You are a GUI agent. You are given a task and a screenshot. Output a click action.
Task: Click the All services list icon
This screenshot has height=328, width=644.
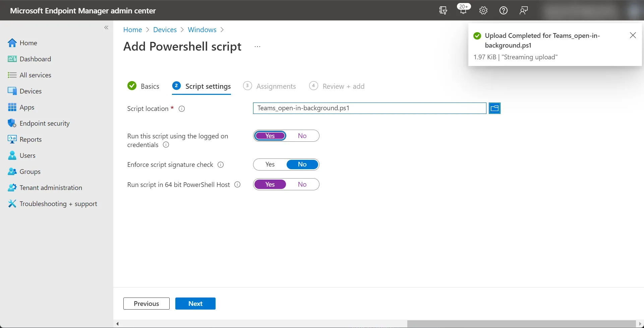12,75
